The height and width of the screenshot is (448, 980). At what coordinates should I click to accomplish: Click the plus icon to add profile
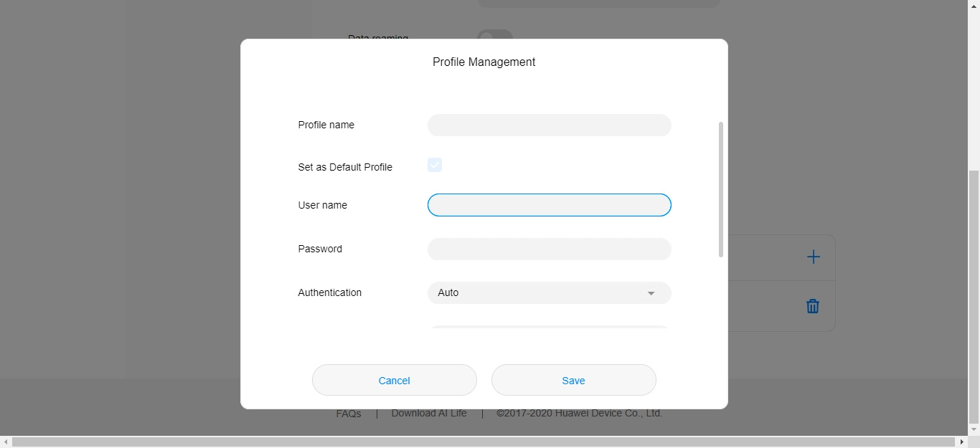pos(813,257)
